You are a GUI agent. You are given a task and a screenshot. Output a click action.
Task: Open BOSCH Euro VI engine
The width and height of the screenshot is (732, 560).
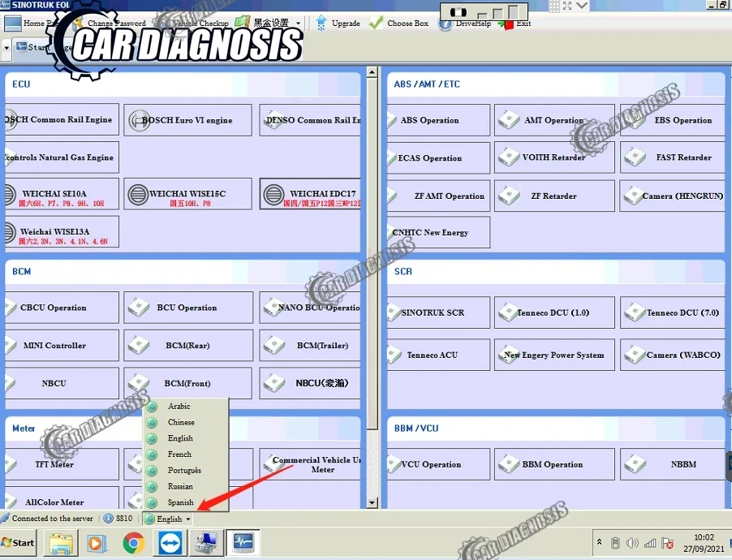[187, 120]
